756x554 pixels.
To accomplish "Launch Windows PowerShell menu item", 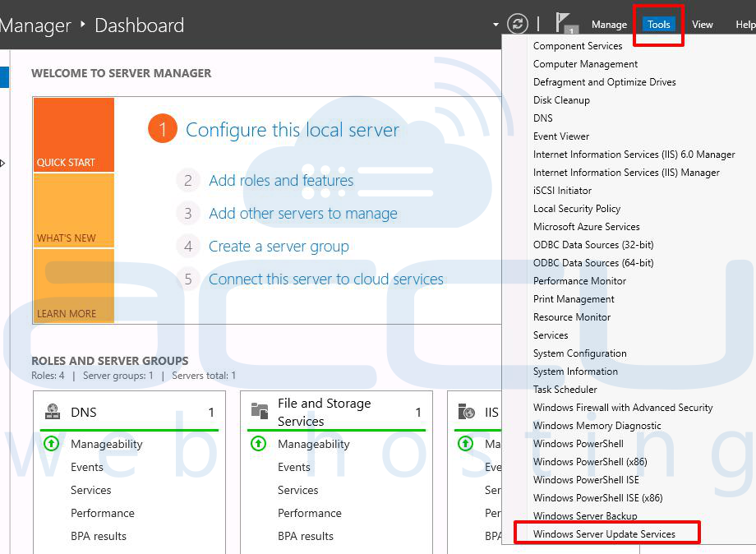I will pos(578,444).
